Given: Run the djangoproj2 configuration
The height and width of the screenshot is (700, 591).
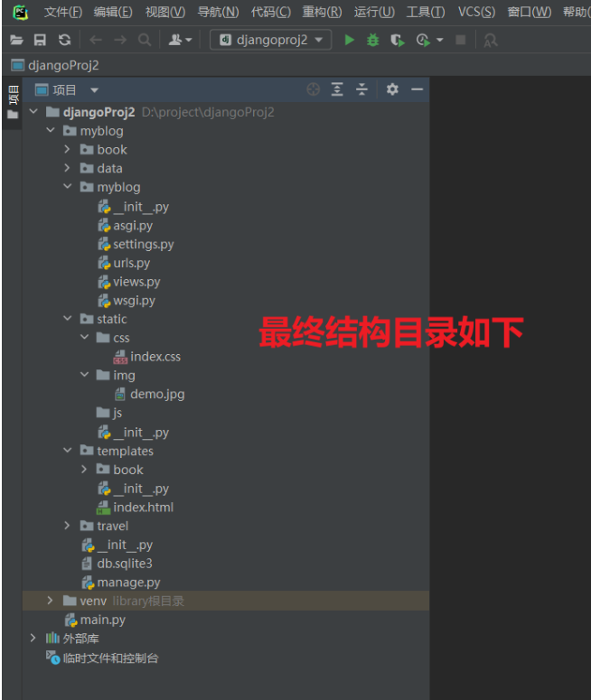Looking at the screenshot, I should point(350,40).
